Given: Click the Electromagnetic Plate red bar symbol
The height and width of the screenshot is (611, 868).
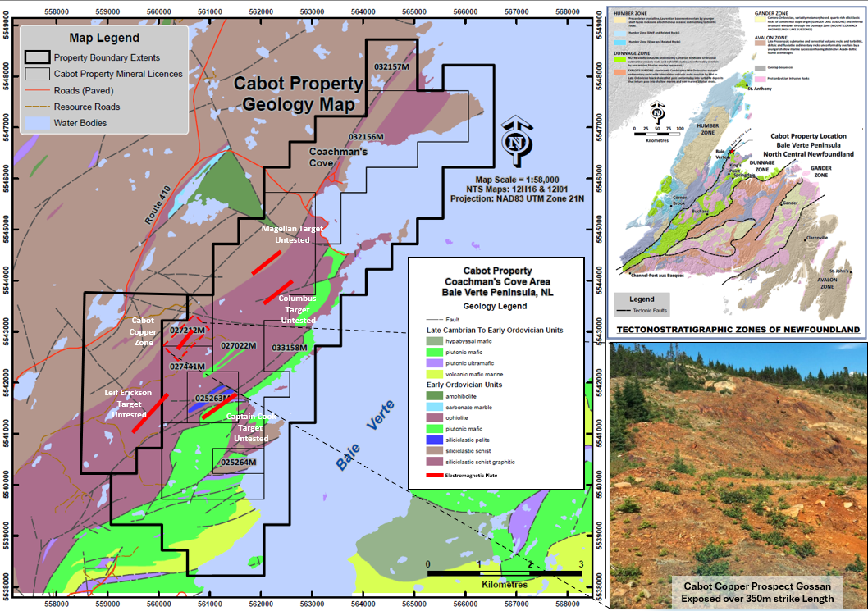Looking at the screenshot, I should pos(435,475).
